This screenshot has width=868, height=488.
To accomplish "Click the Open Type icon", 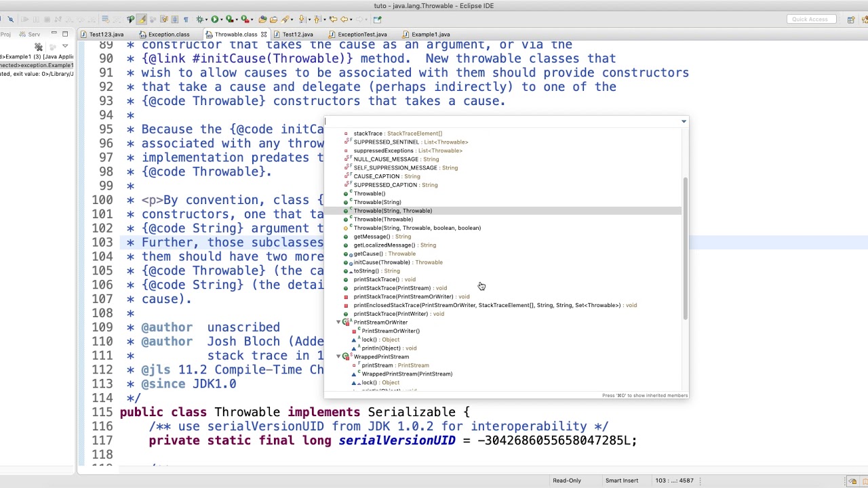I will 262,19.
